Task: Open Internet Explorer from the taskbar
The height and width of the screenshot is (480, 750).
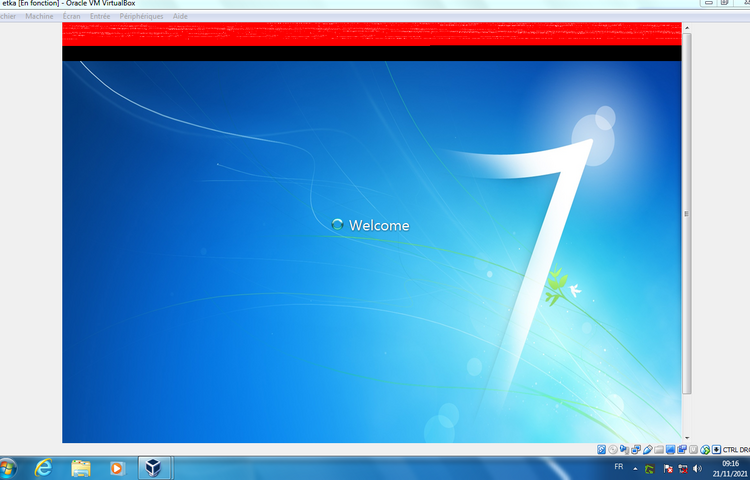Action: tap(44, 467)
